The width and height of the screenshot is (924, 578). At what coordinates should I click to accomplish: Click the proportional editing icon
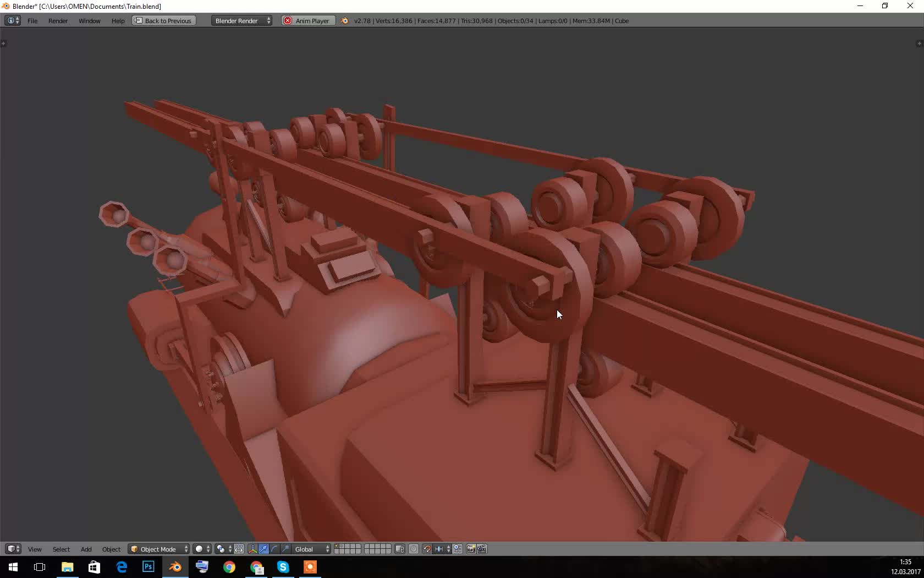[414, 549]
